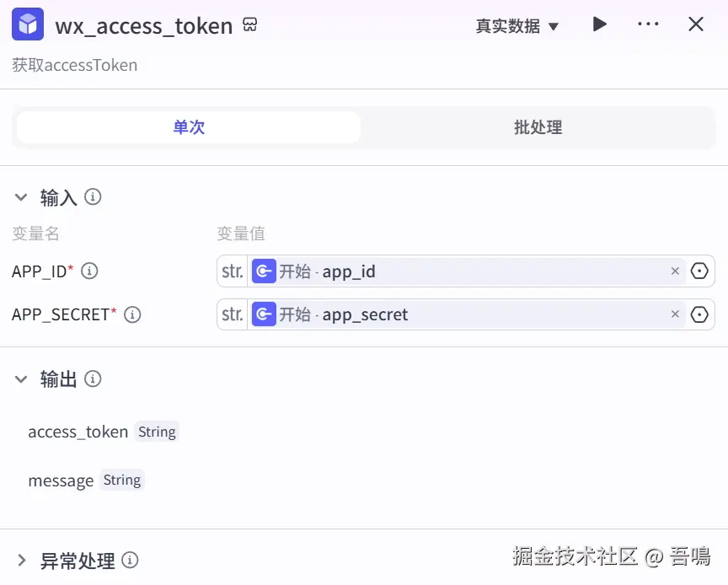Open the 真实数据 dropdown
The height and width of the screenshot is (585, 728).
point(517,26)
